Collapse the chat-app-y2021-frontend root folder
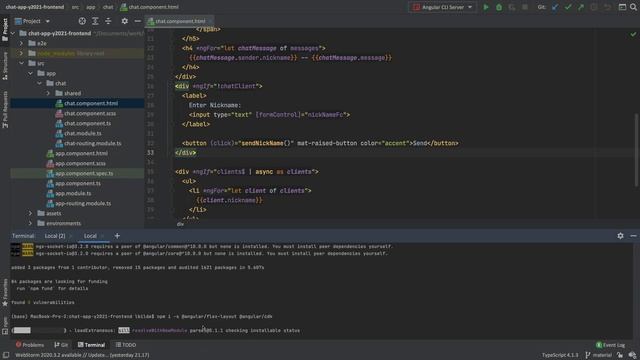 coord(13,33)
